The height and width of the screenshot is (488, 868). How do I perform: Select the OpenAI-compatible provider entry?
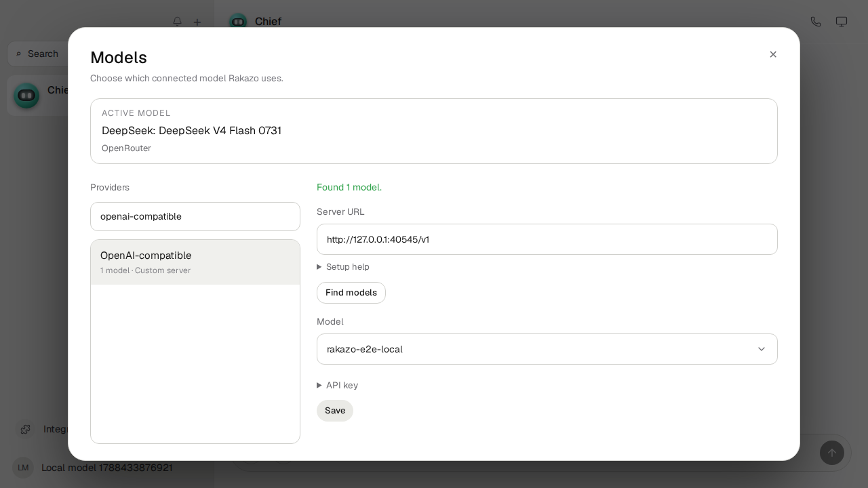point(195,262)
